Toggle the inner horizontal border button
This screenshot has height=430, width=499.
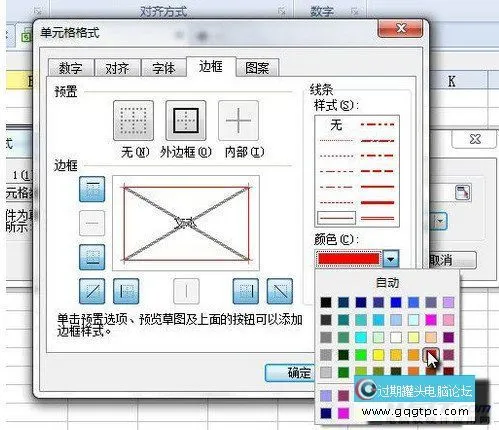tap(92, 223)
